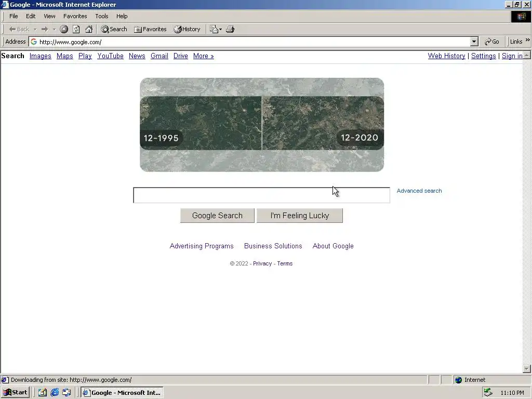Open the File menu
This screenshot has height=399, width=532.
14,16
